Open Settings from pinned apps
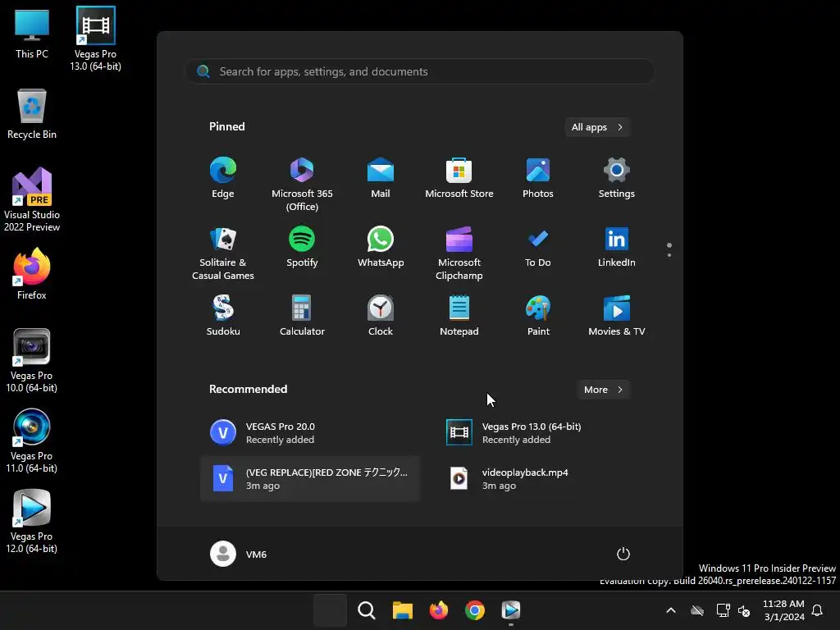840x630 pixels. pyautogui.click(x=617, y=178)
